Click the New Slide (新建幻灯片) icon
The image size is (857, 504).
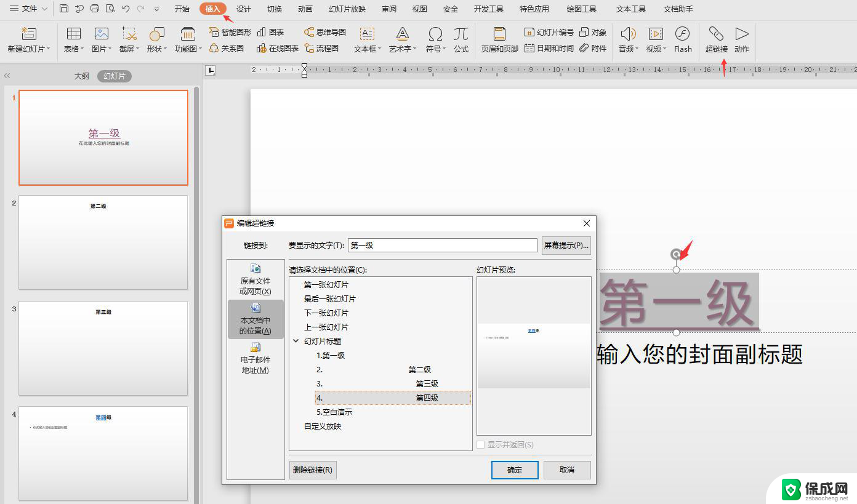[x=29, y=34]
